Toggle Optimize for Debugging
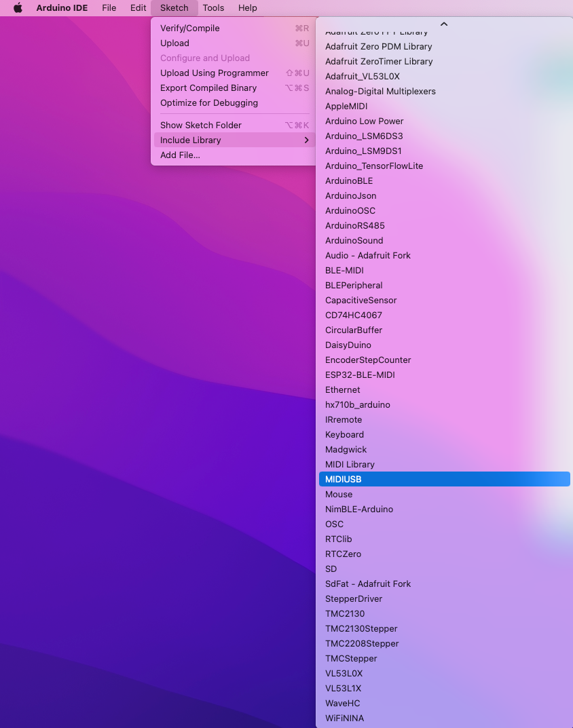Screen dimensions: 573x728 click(234, 102)
